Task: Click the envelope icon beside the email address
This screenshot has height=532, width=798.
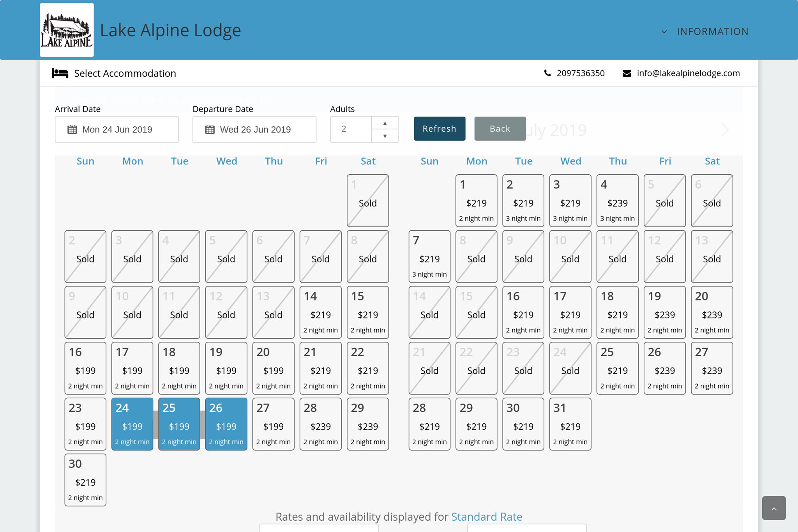Action: (627, 73)
